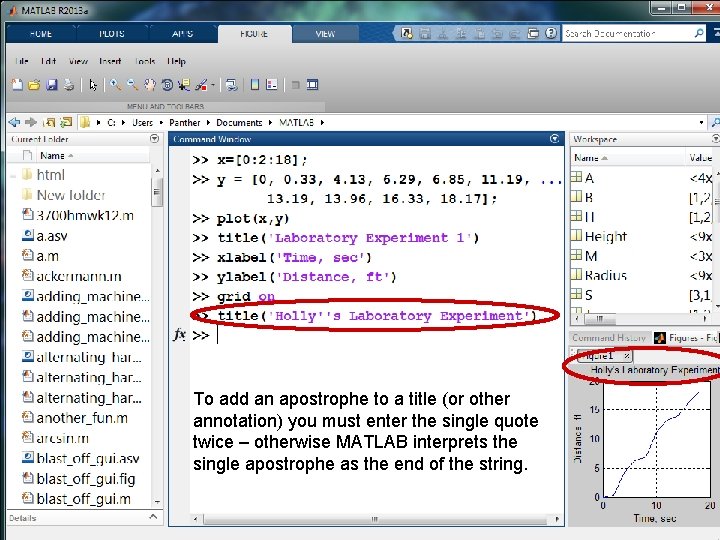Click the Show Plot Tools icon
The image size is (720, 540).
(313, 85)
